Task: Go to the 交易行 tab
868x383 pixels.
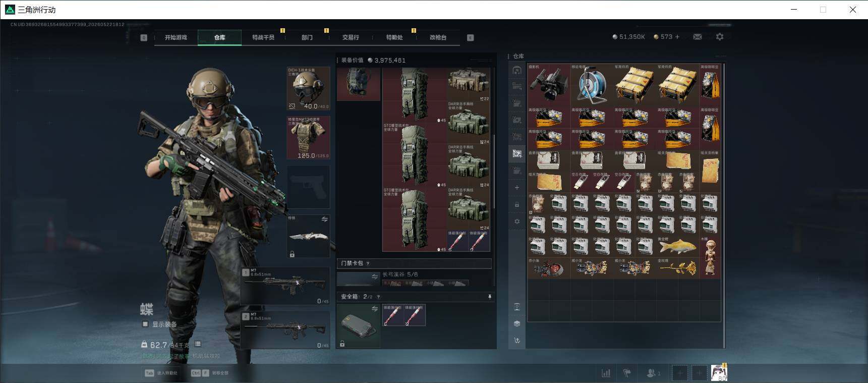Action: point(351,37)
